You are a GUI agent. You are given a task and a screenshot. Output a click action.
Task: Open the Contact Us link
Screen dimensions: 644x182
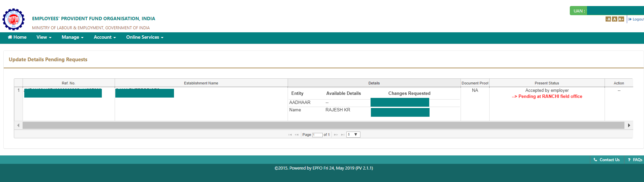607,160
